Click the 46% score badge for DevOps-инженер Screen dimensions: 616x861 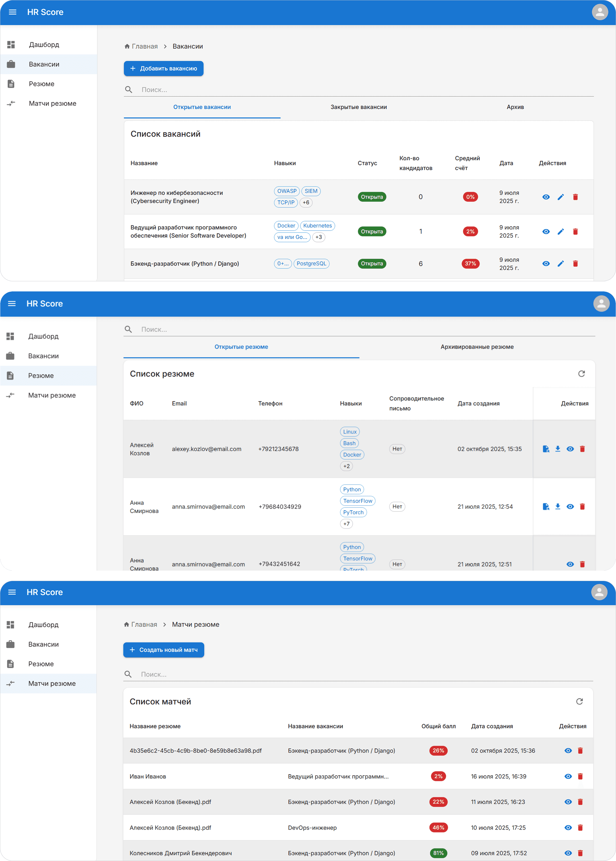(438, 828)
